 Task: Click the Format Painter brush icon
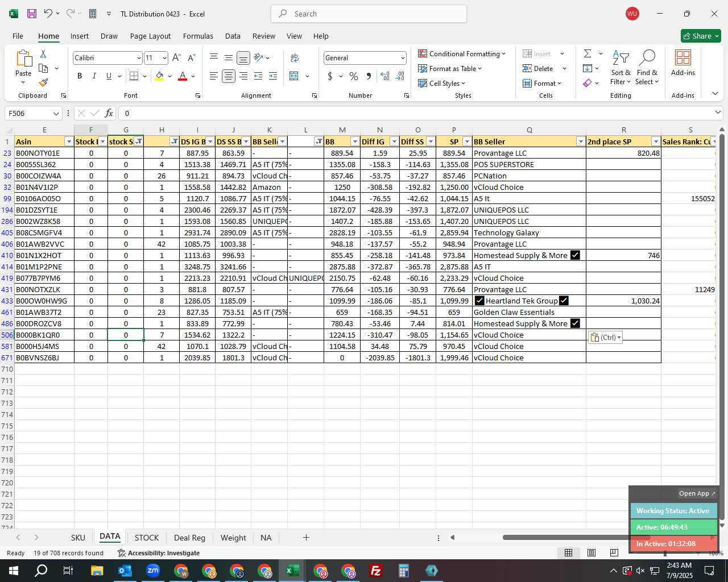(x=43, y=82)
